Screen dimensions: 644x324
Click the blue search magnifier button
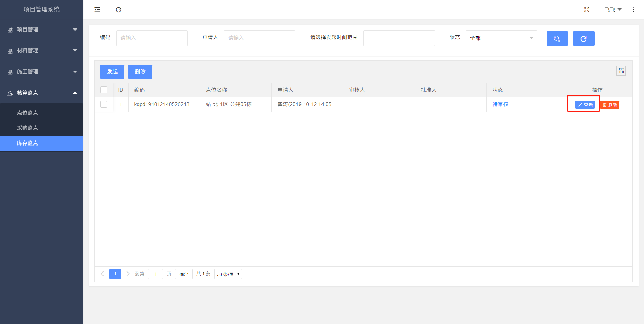point(557,38)
